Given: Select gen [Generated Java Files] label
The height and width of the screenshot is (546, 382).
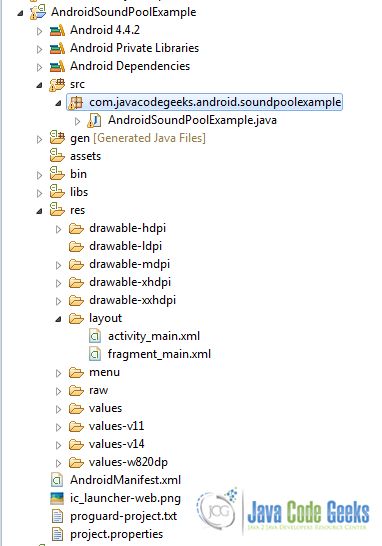Looking at the screenshot, I should click(138, 138).
